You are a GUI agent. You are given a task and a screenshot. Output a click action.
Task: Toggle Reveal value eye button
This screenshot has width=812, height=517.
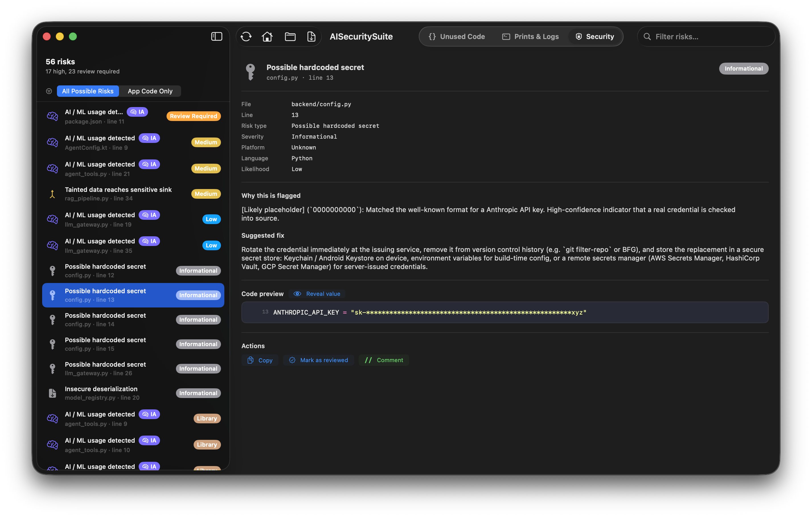point(317,294)
